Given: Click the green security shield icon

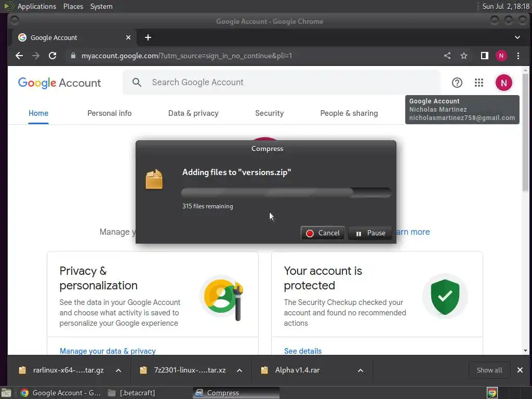Looking at the screenshot, I should coord(445,297).
